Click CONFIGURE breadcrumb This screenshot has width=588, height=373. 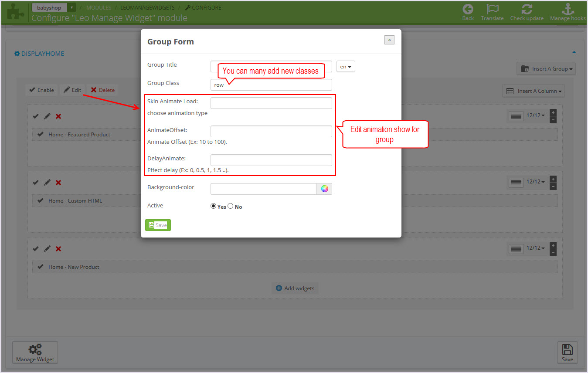(x=203, y=7)
